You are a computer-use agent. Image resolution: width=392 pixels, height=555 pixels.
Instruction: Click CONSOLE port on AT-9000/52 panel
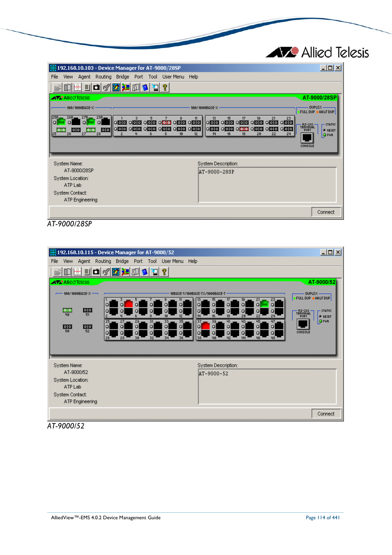[x=303, y=324]
